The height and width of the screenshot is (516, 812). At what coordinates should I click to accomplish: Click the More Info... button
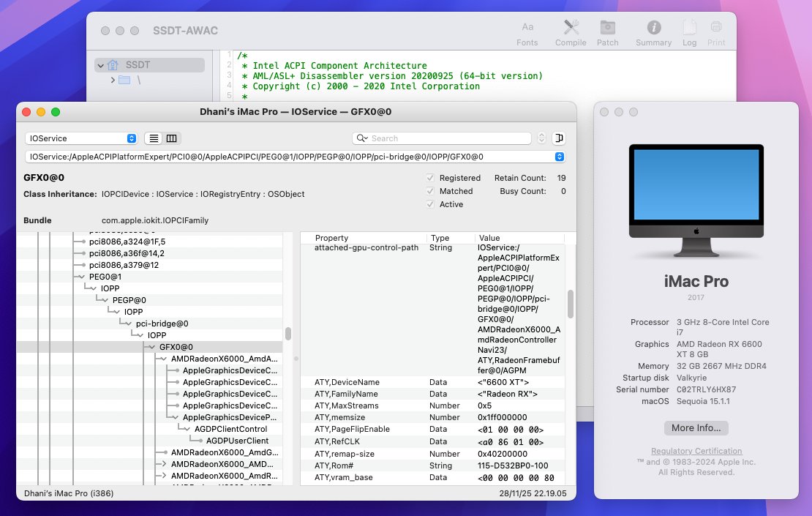696,428
